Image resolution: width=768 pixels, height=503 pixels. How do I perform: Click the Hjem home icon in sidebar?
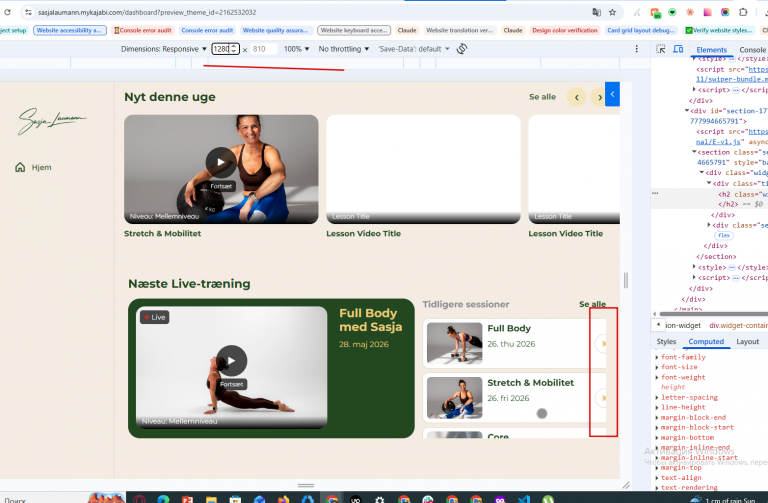[x=20, y=168]
